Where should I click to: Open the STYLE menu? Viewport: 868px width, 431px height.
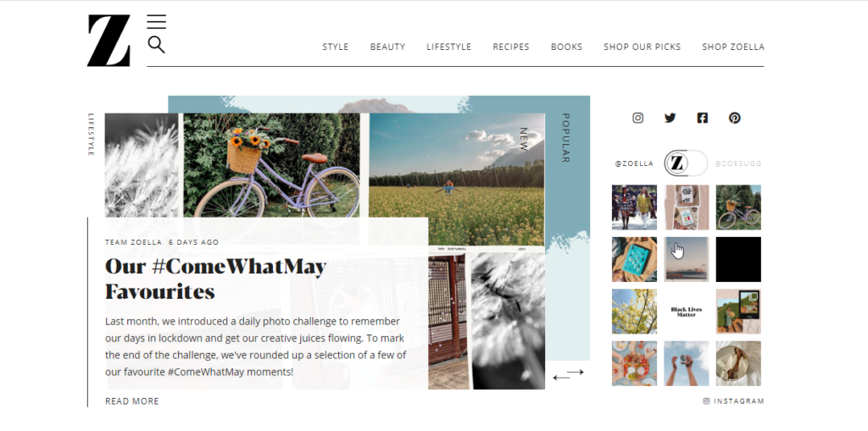[x=336, y=47]
